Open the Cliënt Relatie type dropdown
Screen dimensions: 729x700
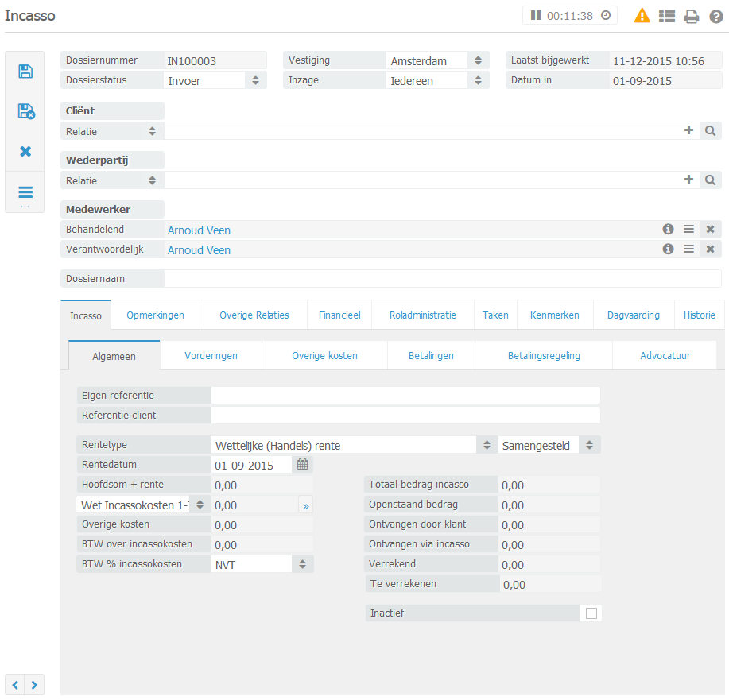coord(112,131)
